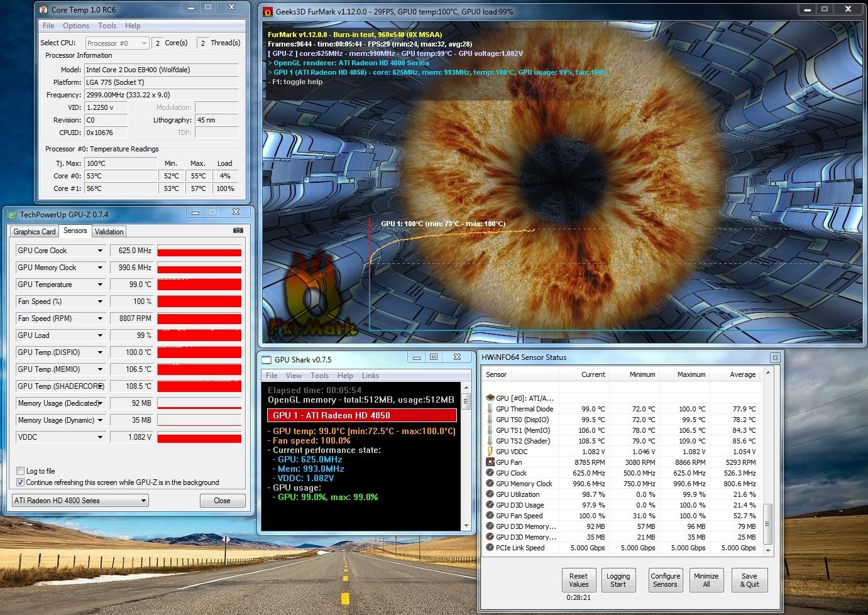Click the Core Temp title bar thermometer icon
The height and width of the screenshot is (615, 868).
(43, 9)
